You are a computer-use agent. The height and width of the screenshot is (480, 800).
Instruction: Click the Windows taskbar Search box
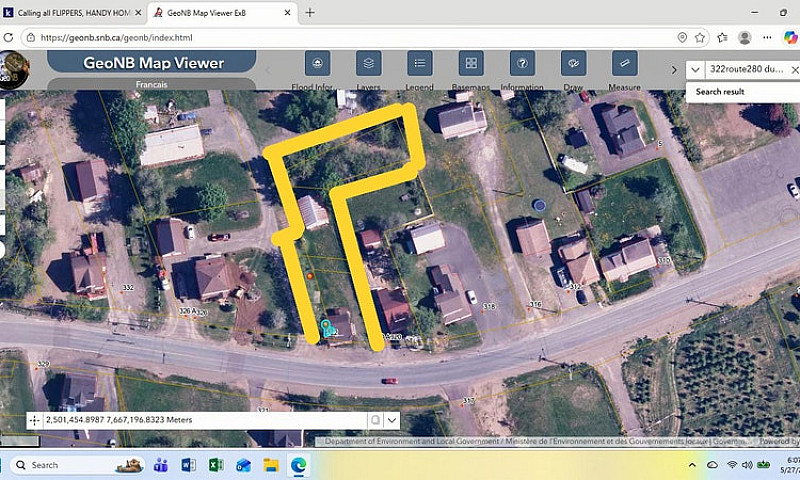click(77, 465)
